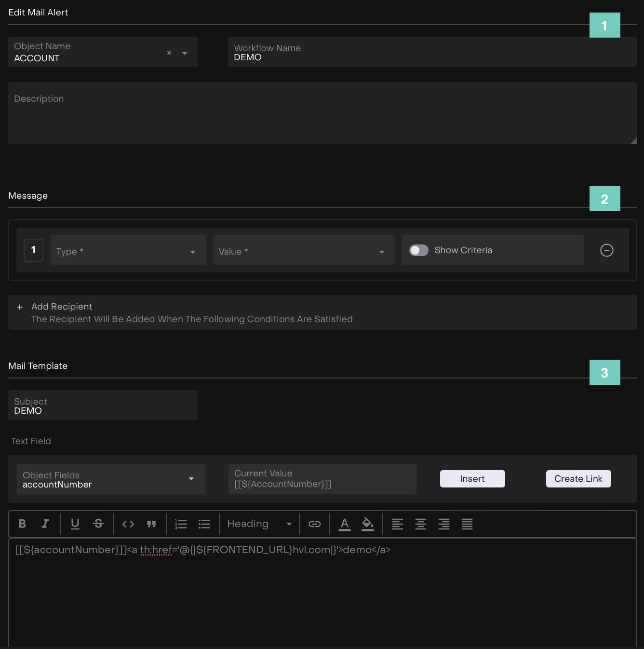The height and width of the screenshot is (649, 644).
Task: Open the recipient Value dropdown
Action: tap(303, 250)
